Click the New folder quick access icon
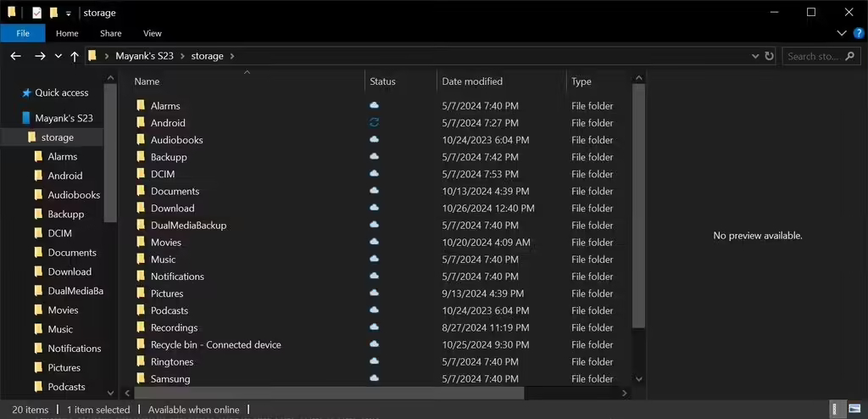 [53, 12]
